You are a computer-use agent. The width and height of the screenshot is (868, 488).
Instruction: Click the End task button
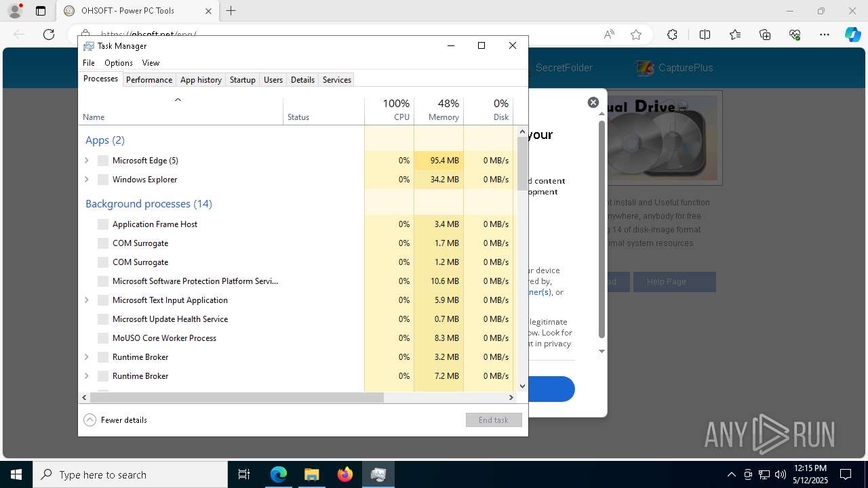coord(494,420)
